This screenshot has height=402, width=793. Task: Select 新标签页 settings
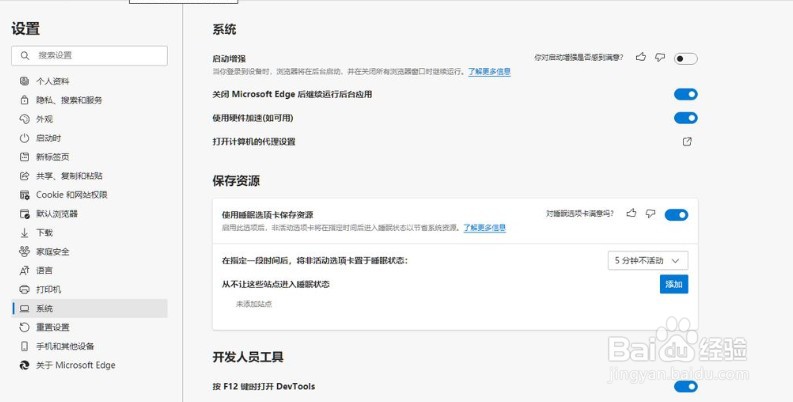pyautogui.click(x=90, y=157)
